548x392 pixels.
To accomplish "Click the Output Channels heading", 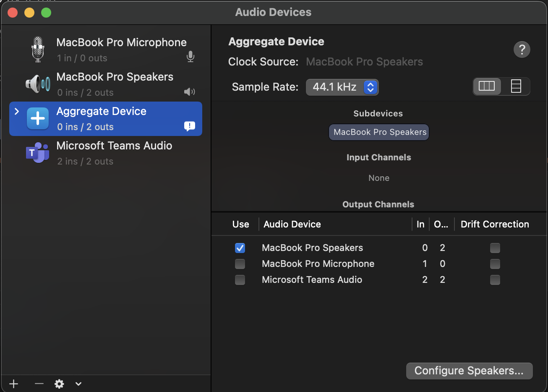I will (378, 204).
